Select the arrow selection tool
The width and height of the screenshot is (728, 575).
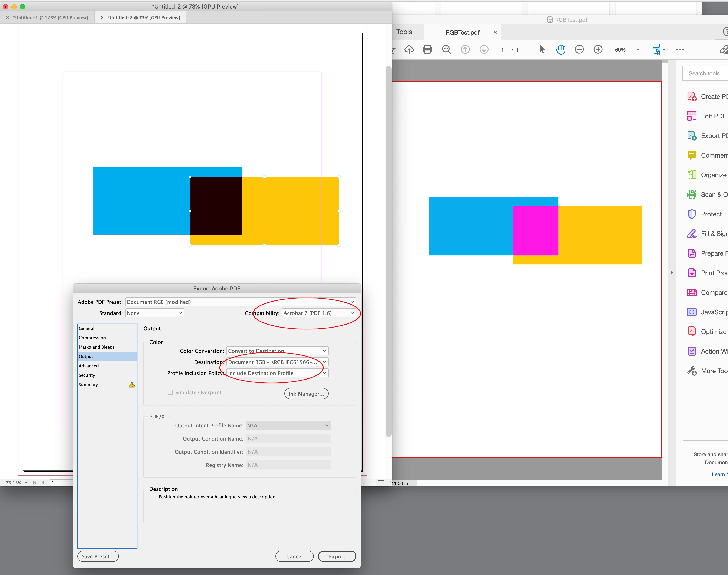(542, 49)
